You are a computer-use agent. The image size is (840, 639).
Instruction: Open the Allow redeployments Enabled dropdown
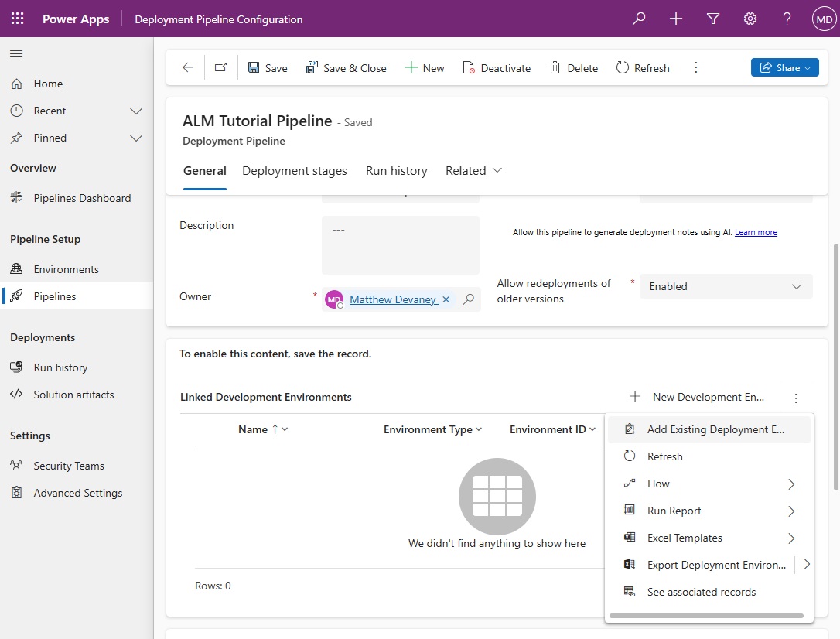click(726, 286)
